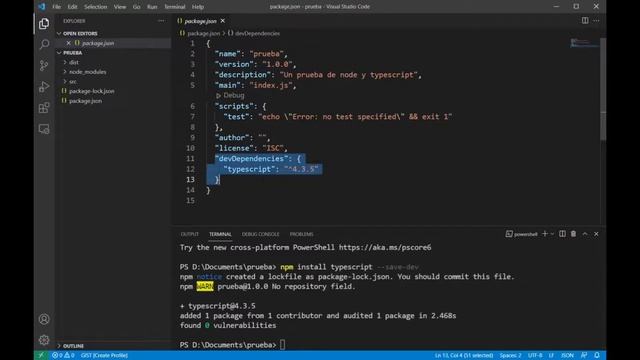
Task: Open editor more actions ellipsis
Action: [x=596, y=21]
